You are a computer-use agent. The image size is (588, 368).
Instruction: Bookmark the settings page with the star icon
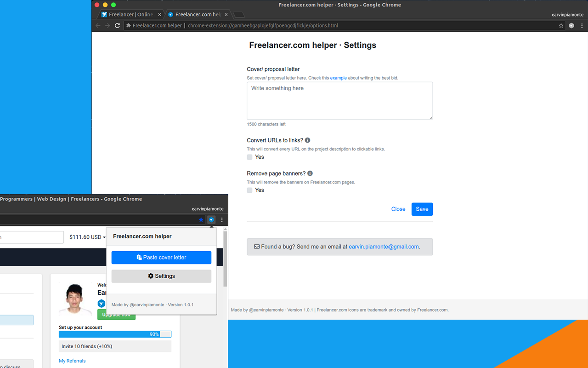pyautogui.click(x=561, y=26)
